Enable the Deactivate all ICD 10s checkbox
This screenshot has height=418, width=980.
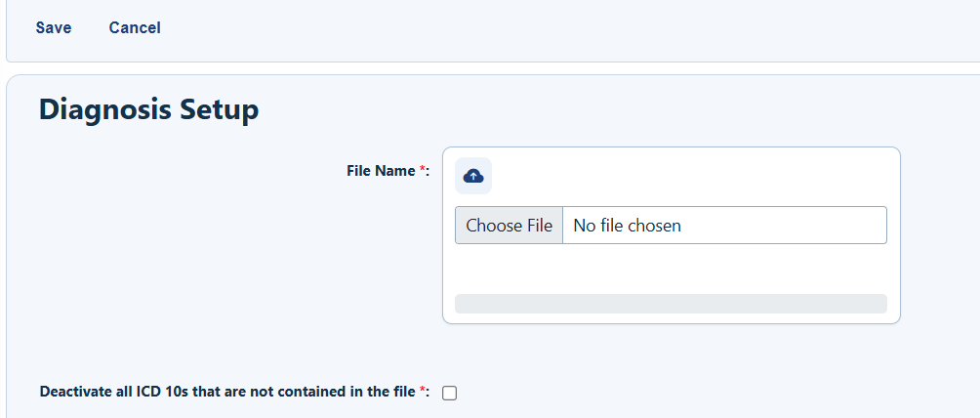click(449, 393)
